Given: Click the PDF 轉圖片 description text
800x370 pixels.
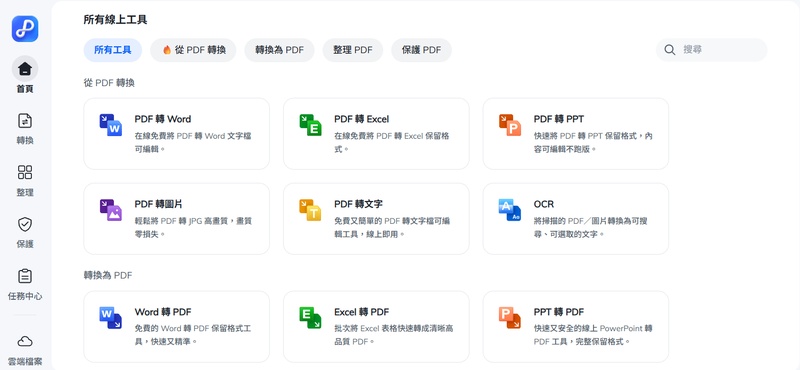Looking at the screenshot, I should click(193, 228).
